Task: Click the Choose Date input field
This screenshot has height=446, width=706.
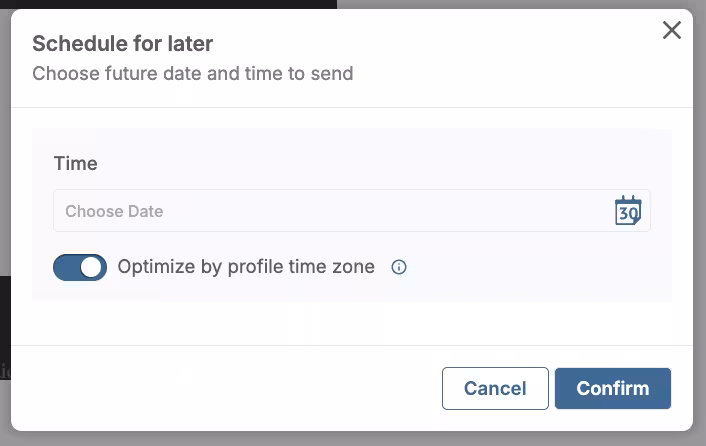Action: pyautogui.click(x=330, y=211)
